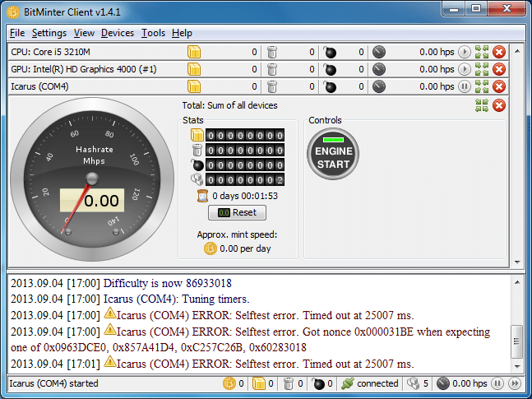Click the rejected trash icon in Stats

(197, 150)
